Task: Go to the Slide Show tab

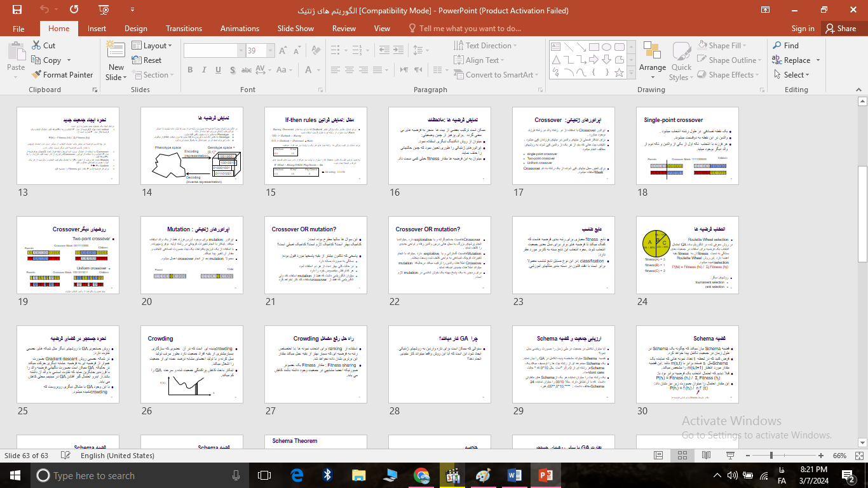Action: tap(295, 29)
